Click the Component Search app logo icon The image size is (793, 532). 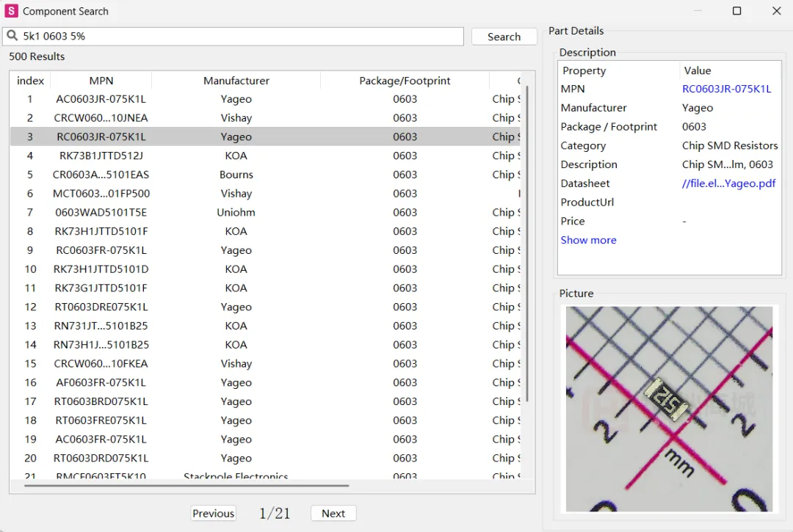11,10
